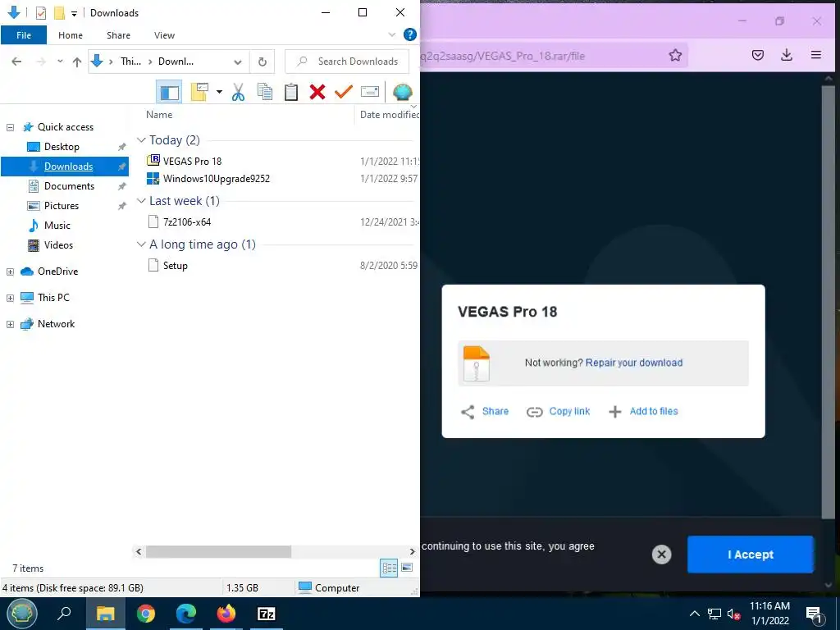Click the Repair your download link
This screenshot has height=630, width=840.
point(634,363)
